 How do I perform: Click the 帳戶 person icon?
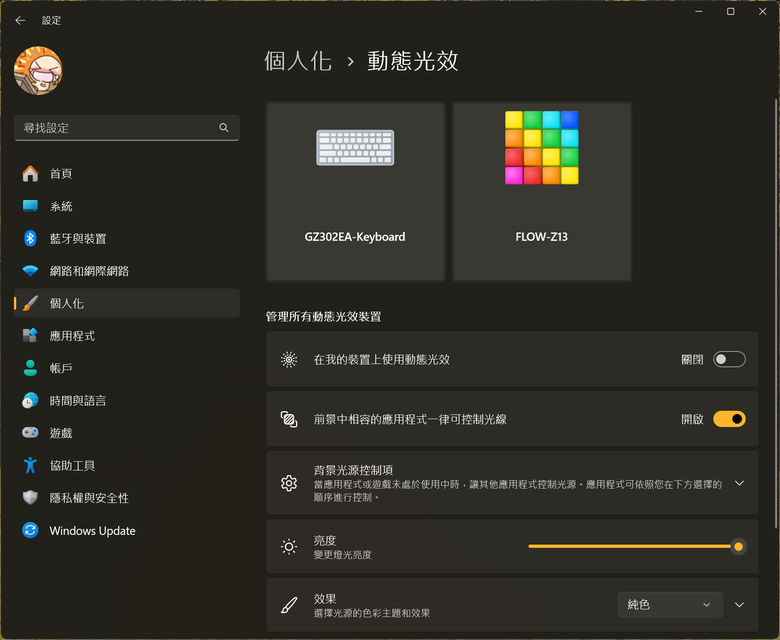pyautogui.click(x=30, y=368)
